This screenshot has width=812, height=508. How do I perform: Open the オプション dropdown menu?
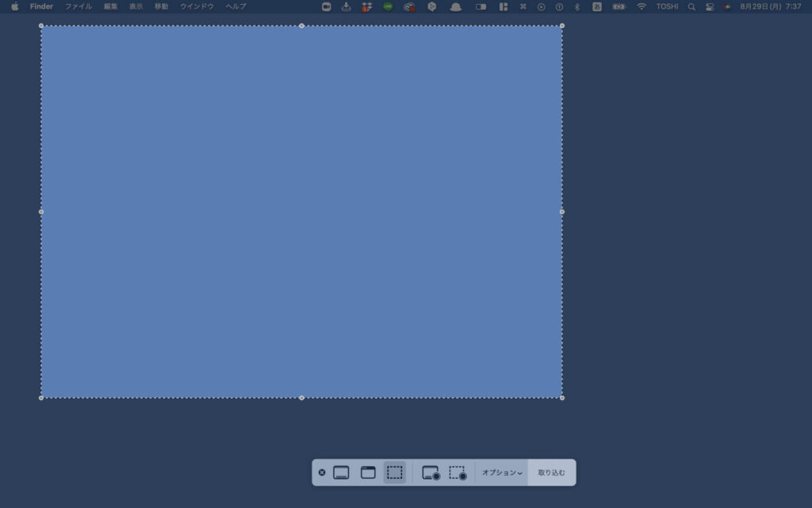tap(502, 472)
